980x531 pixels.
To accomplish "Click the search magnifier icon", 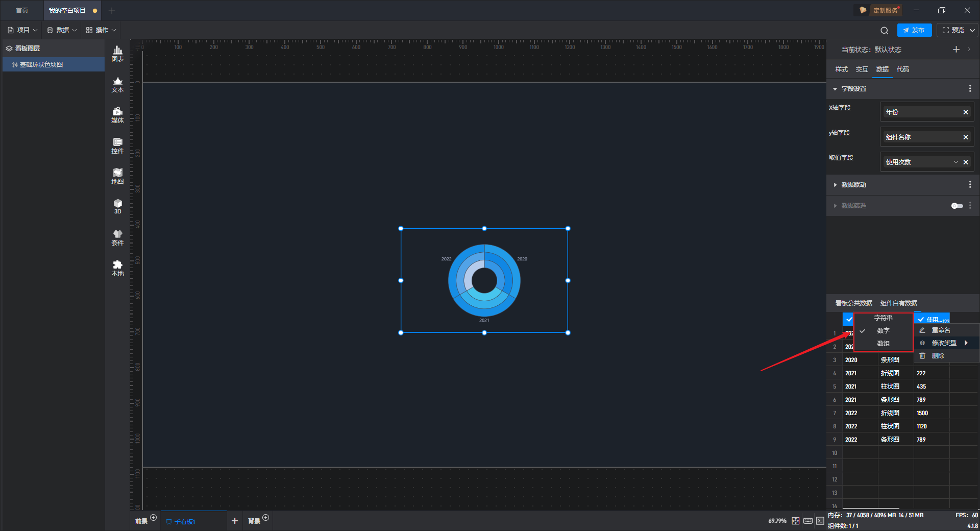I will pos(885,30).
